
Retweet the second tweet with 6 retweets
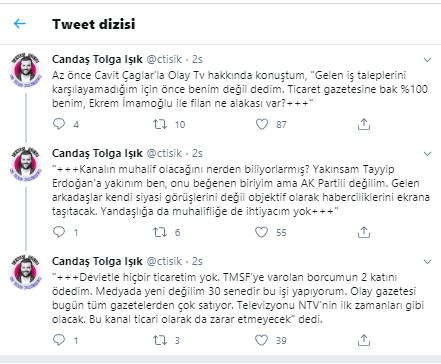160,232
